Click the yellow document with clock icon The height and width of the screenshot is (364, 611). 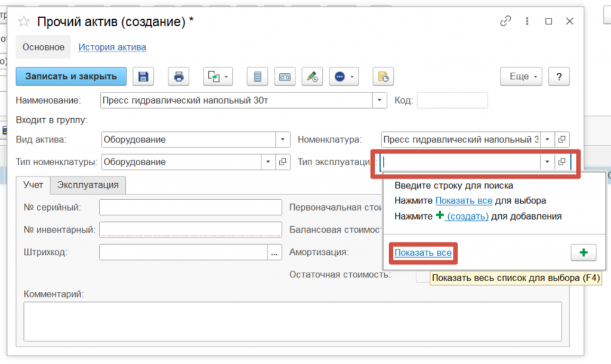click(382, 76)
